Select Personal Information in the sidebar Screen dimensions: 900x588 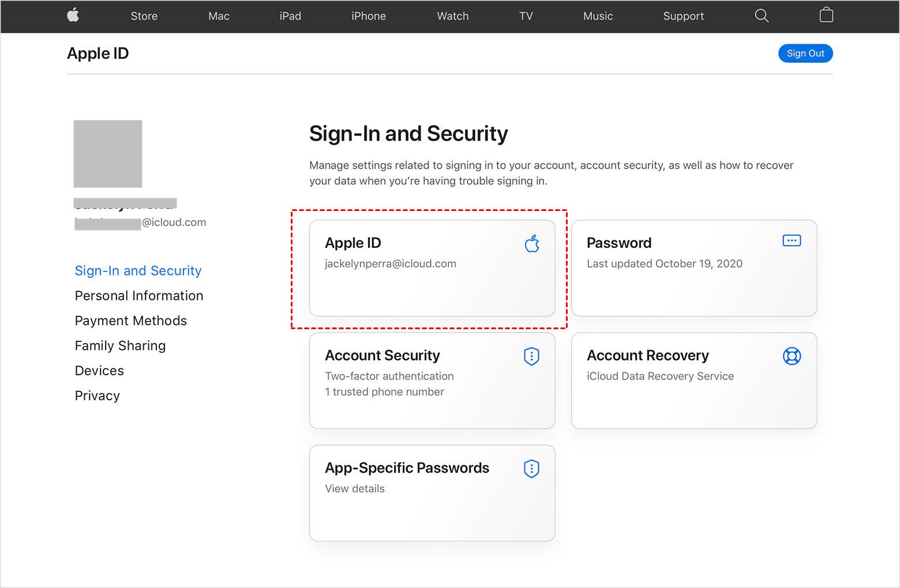pos(139,296)
